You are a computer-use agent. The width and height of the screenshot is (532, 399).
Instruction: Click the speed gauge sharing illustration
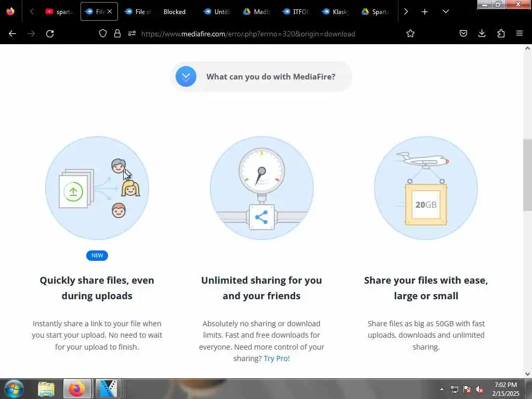tap(262, 188)
